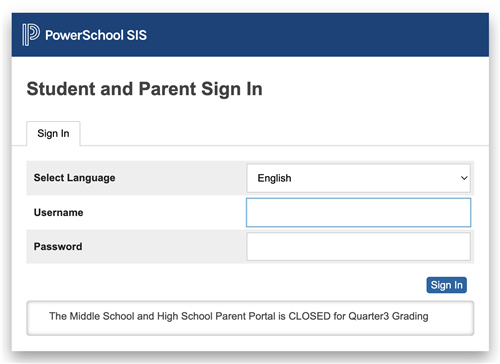Click the Username label
This screenshot has width=500, height=364.
tap(58, 212)
